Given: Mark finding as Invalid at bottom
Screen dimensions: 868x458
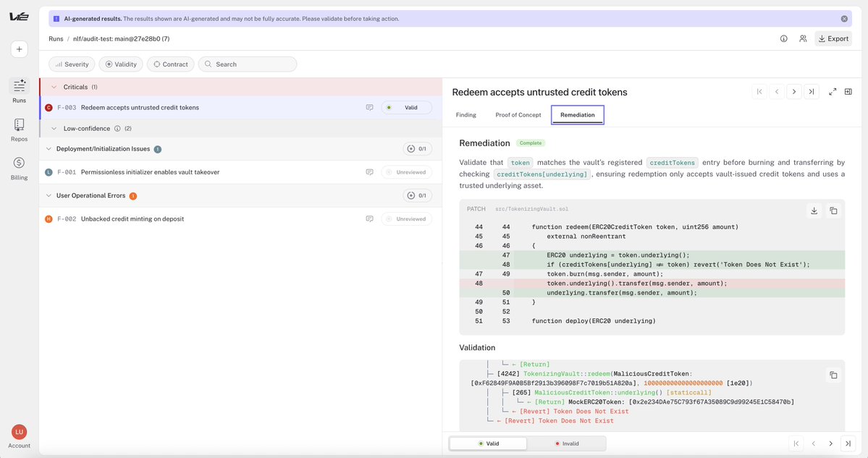Looking at the screenshot, I should (x=566, y=444).
